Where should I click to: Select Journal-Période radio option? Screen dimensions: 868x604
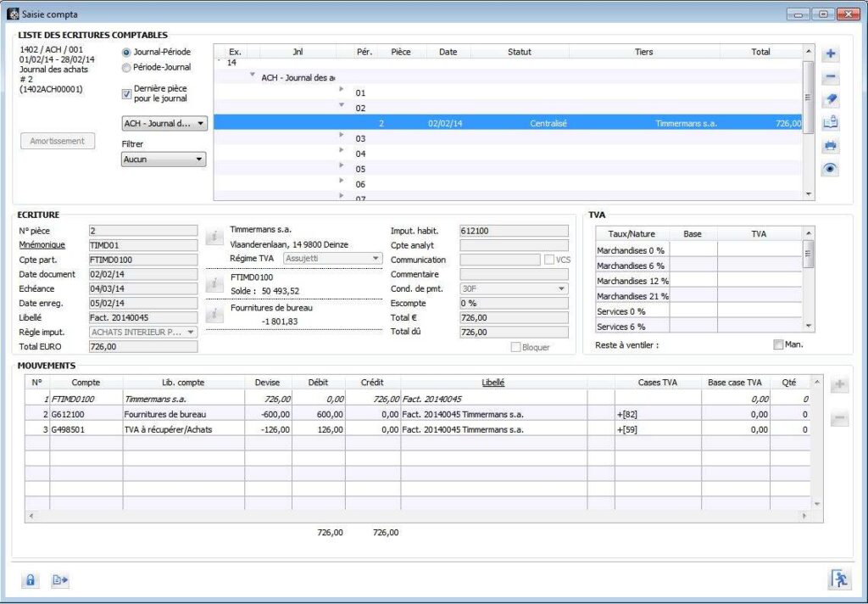point(127,52)
